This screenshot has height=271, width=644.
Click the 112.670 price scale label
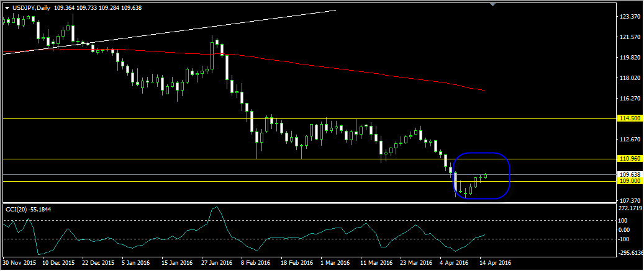(x=630, y=139)
